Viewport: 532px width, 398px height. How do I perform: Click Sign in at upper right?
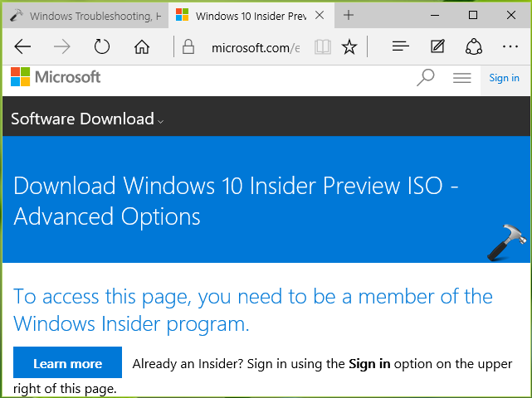click(x=504, y=78)
